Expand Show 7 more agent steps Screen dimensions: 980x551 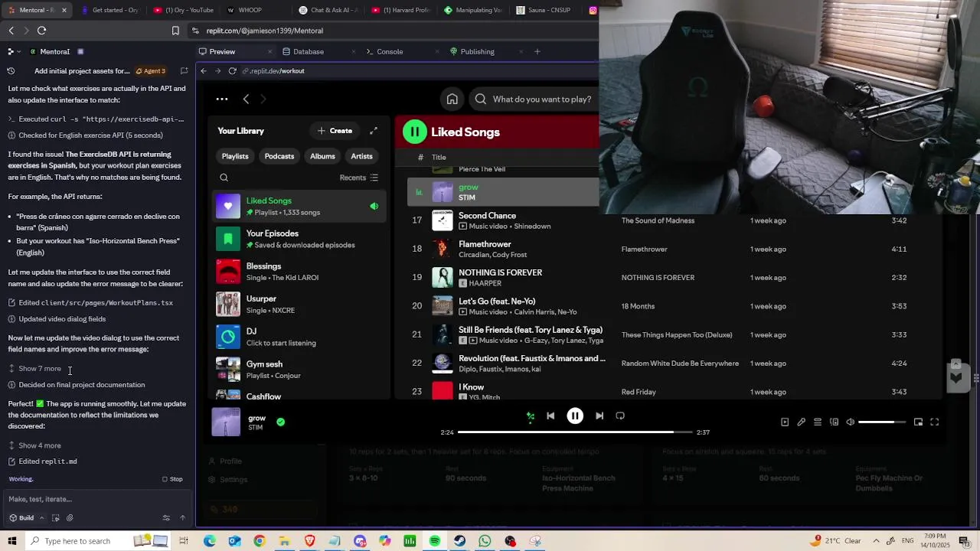pos(39,369)
